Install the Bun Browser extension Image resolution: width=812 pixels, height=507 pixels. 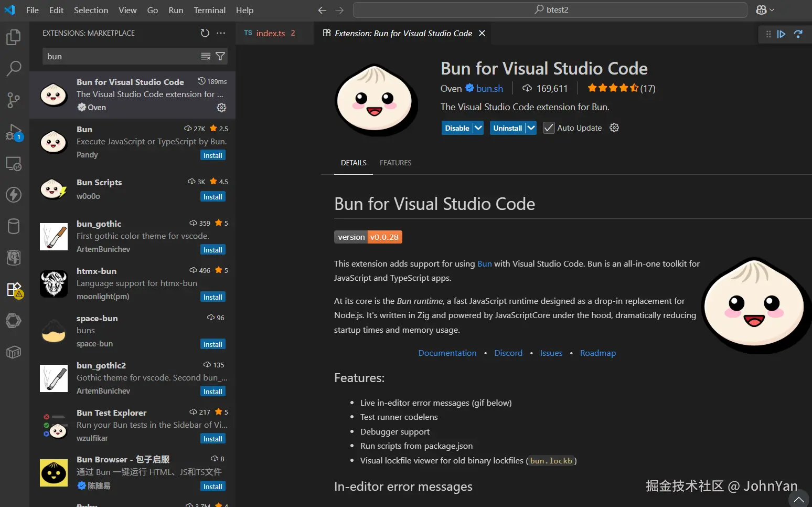pyautogui.click(x=213, y=487)
